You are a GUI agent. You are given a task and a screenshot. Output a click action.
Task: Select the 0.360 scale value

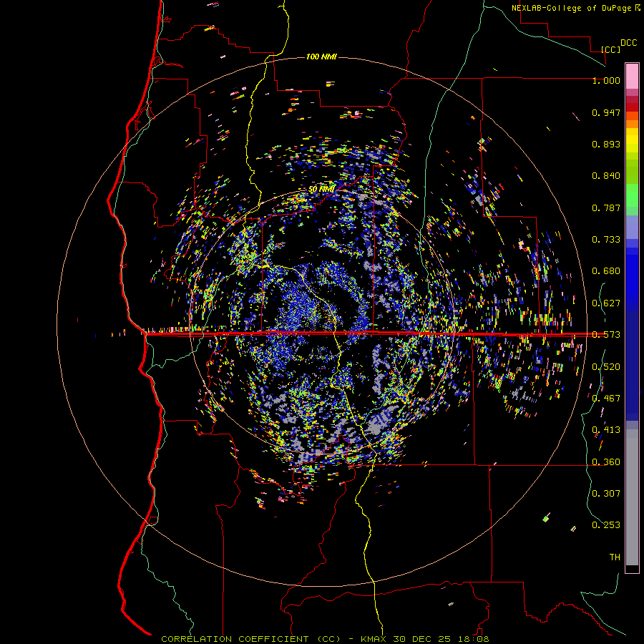[606, 462]
